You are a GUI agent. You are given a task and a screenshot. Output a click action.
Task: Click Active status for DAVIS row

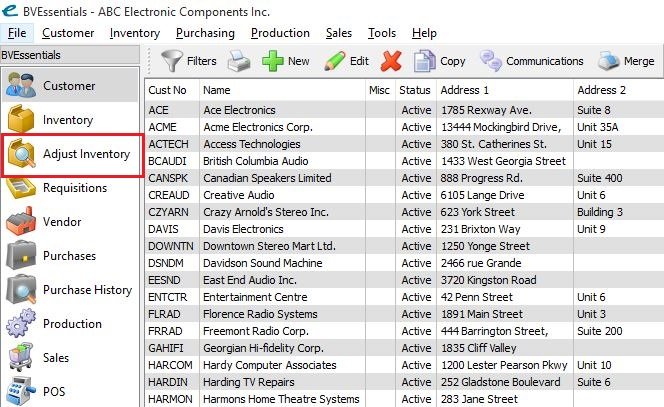pyautogui.click(x=416, y=229)
